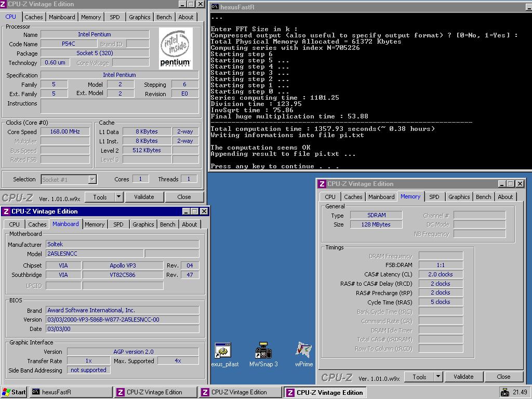This screenshot has width=532, height=399.
Task: Click the Total computation time line in console
Action: tap(322, 129)
